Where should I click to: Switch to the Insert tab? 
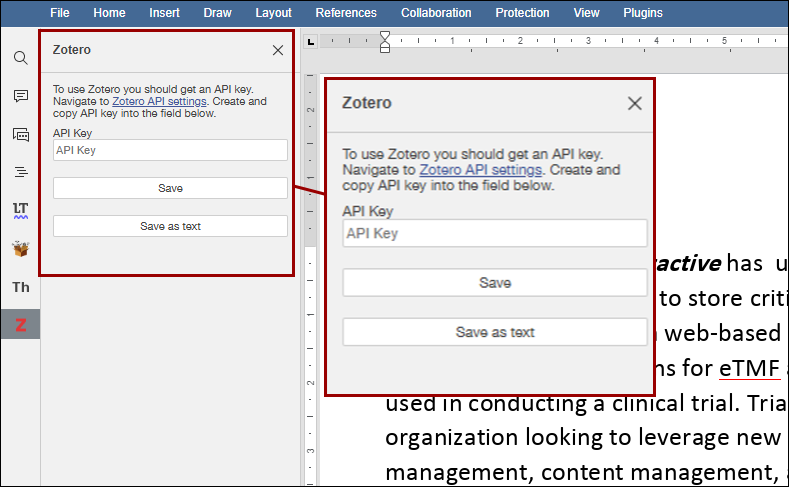pos(165,13)
